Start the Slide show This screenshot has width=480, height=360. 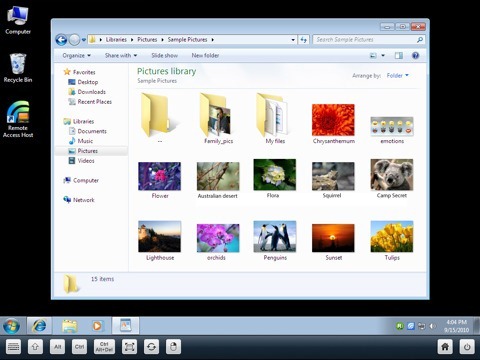tap(164, 55)
